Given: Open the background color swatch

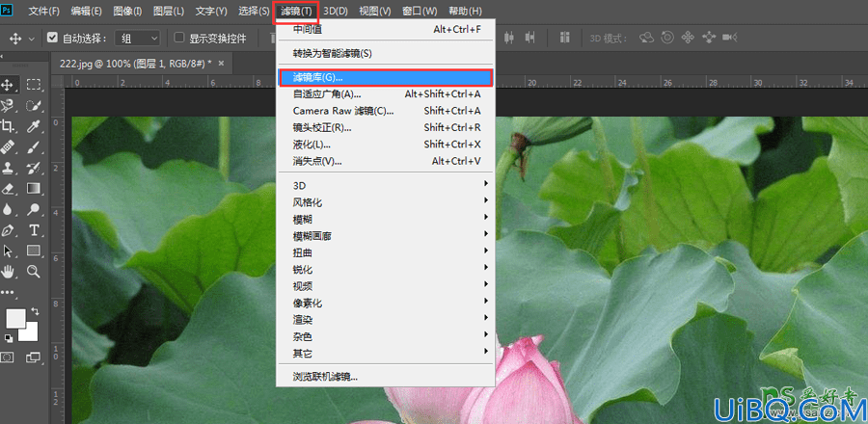Looking at the screenshot, I should (x=30, y=332).
